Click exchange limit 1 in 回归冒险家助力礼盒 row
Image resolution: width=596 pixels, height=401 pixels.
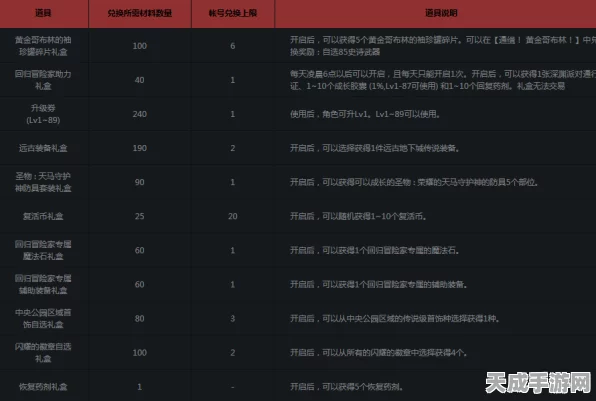(x=233, y=80)
